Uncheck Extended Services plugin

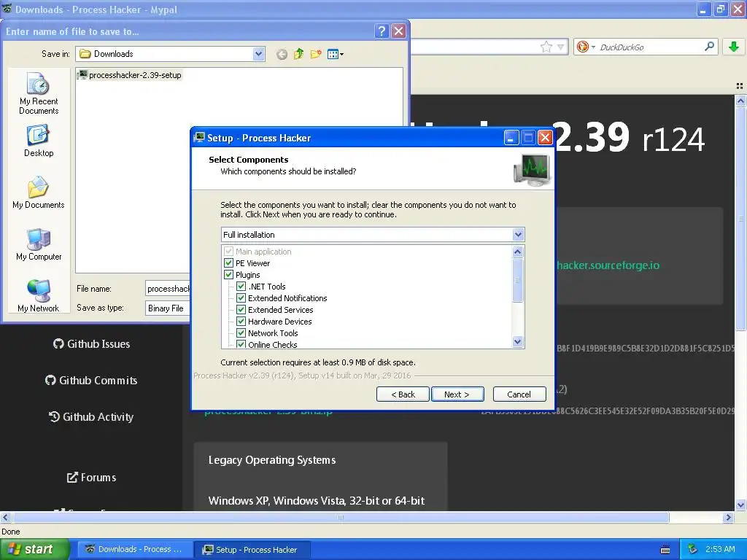(241, 310)
